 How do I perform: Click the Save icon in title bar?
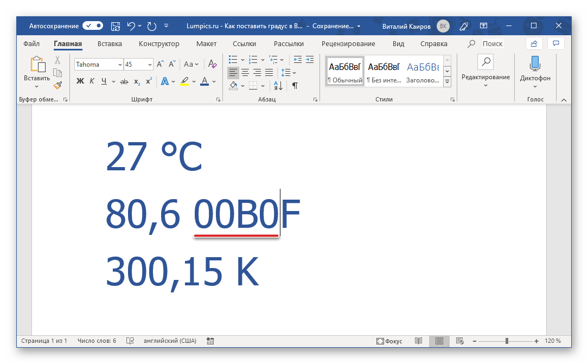tap(116, 26)
